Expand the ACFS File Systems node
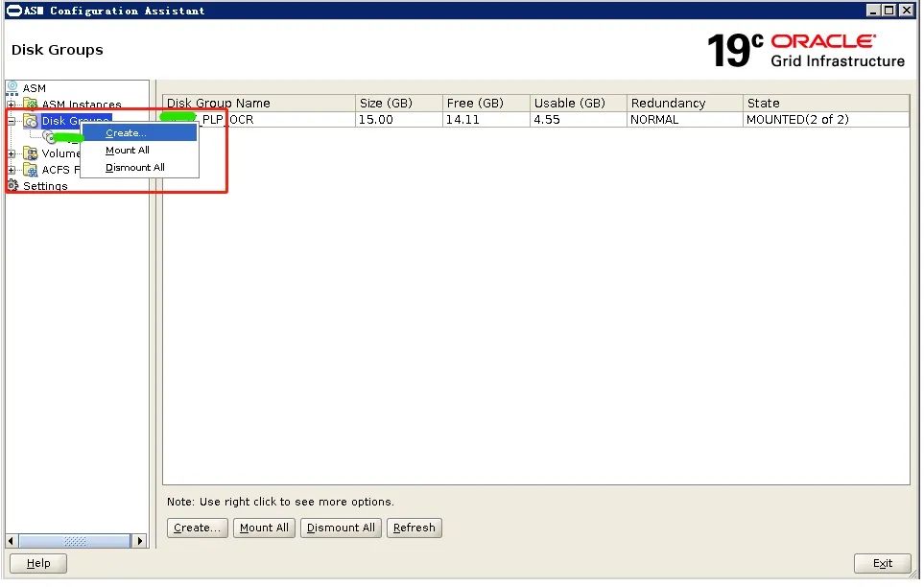The height and width of the screenshot is (587, 924). (12, 171)
